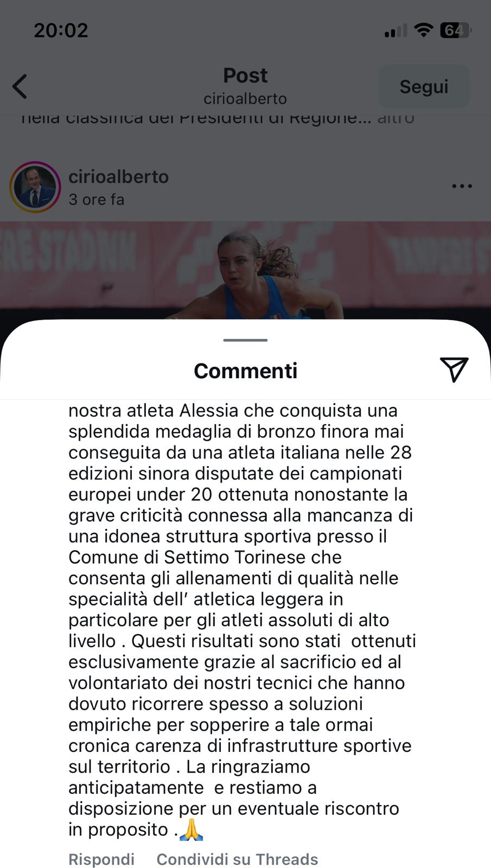Tap the Commenti header title
This screenshot has width=491, height=868.
[245, 371]
